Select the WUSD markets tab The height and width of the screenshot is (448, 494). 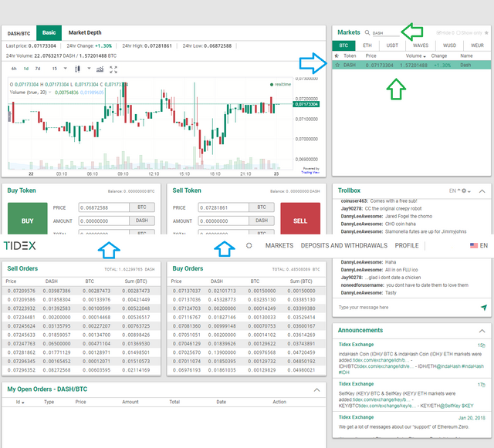(449, 45)
